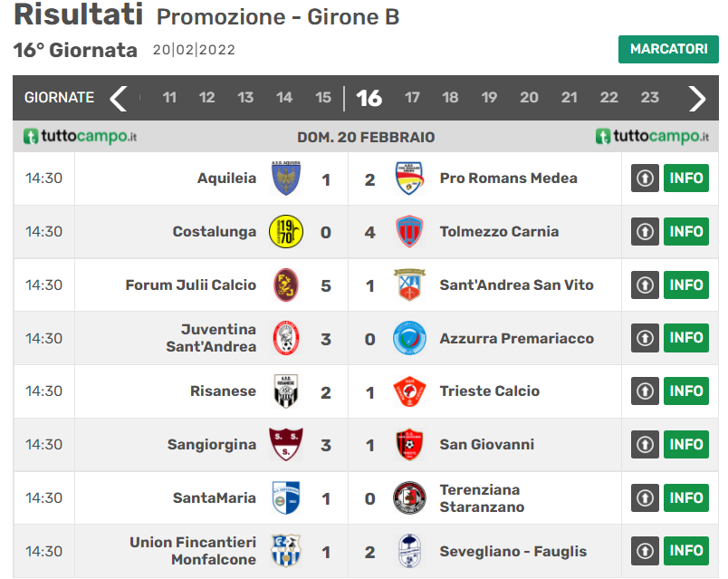Viewport: 728px width, 579px height.
Task: Select matchday 15 in the Giornate bar
Action: tap(323, 98)
